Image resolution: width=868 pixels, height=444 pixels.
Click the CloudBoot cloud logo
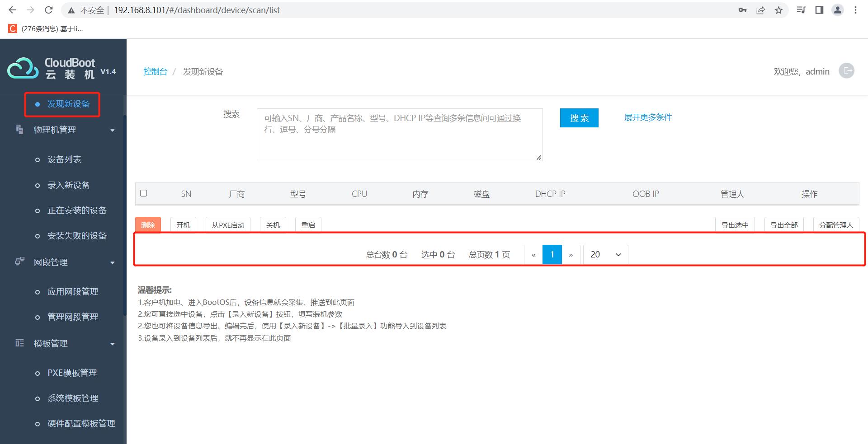(23, 68)
